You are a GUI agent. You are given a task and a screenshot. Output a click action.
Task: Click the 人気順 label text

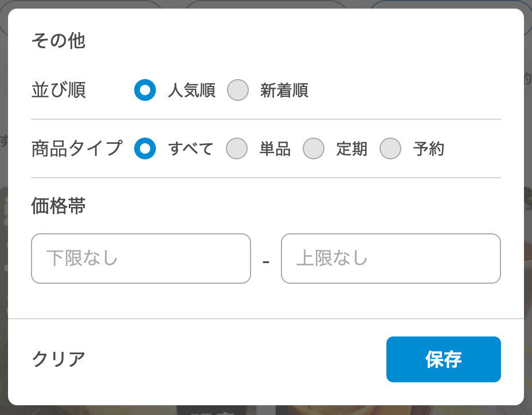coord(191,91)
